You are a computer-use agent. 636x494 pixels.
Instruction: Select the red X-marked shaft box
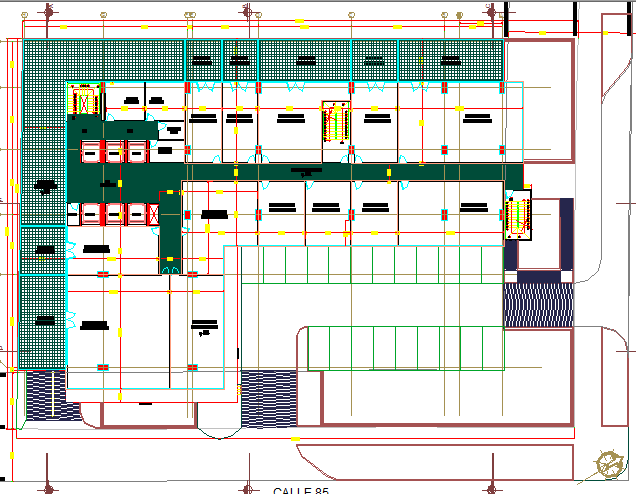pyautogui.click(x=154, y=215)
